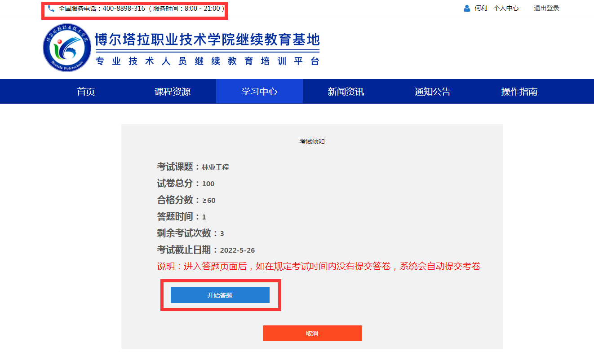Open the 新闻资讯 section

tap(346, 92)
